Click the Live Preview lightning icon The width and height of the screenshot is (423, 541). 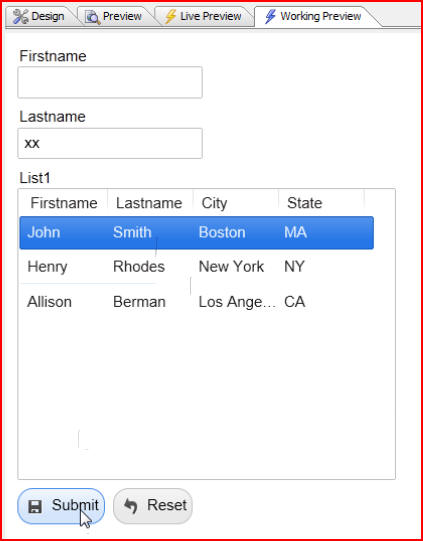[x=170, y=16]
